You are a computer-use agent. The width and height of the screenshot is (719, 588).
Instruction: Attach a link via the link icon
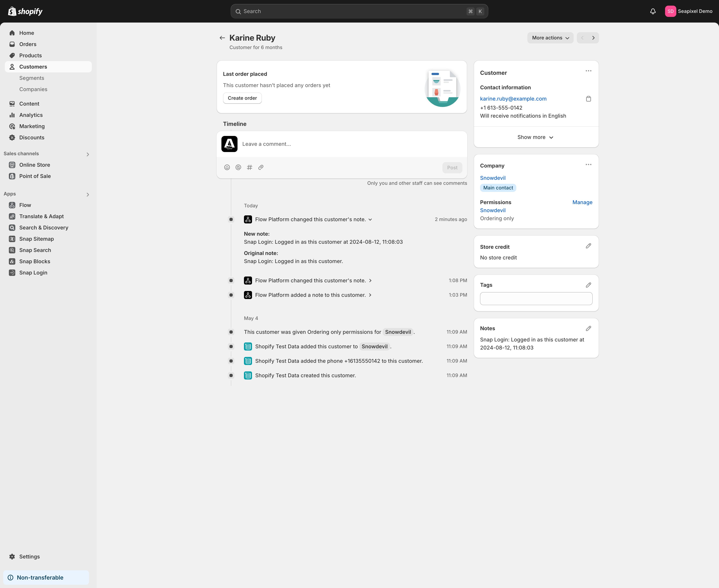(x=261, y=167)
